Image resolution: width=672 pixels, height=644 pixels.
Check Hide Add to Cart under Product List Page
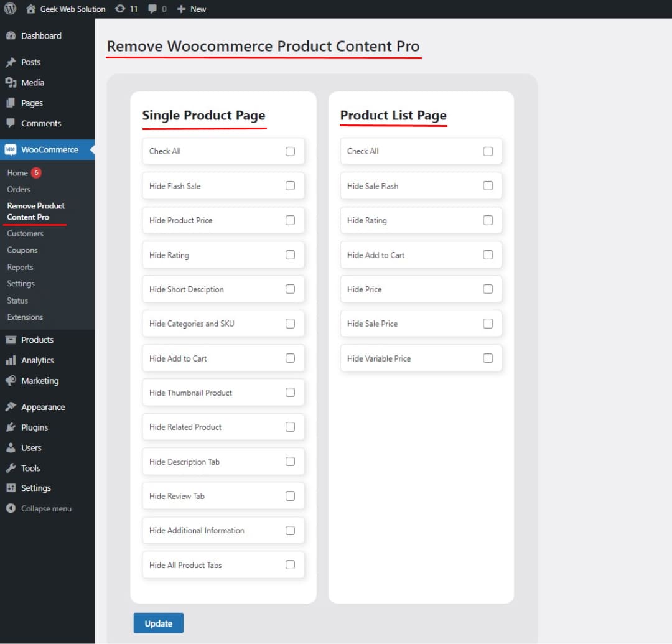[488, 254]
